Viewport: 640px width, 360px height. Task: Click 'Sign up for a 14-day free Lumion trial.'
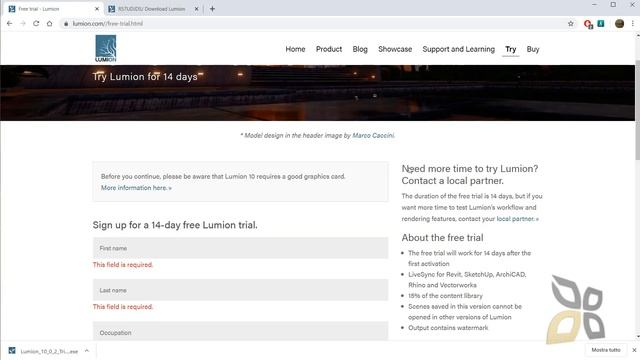(175, 225)
